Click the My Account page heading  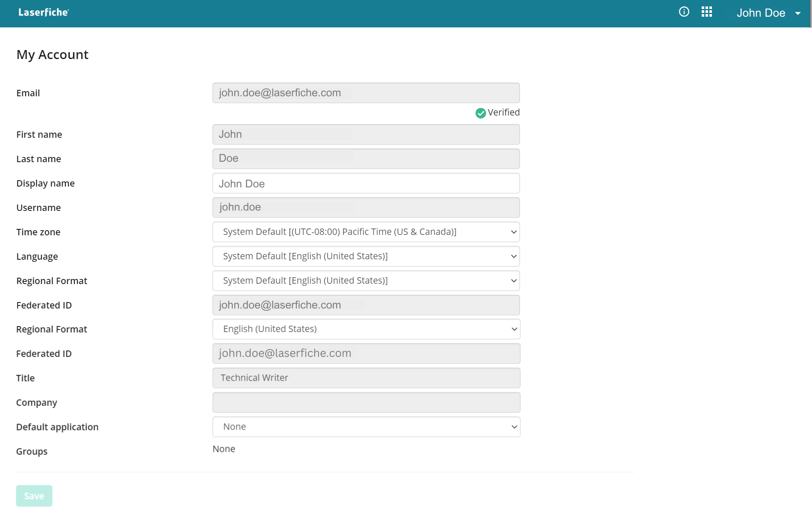[x=53, y=54]
